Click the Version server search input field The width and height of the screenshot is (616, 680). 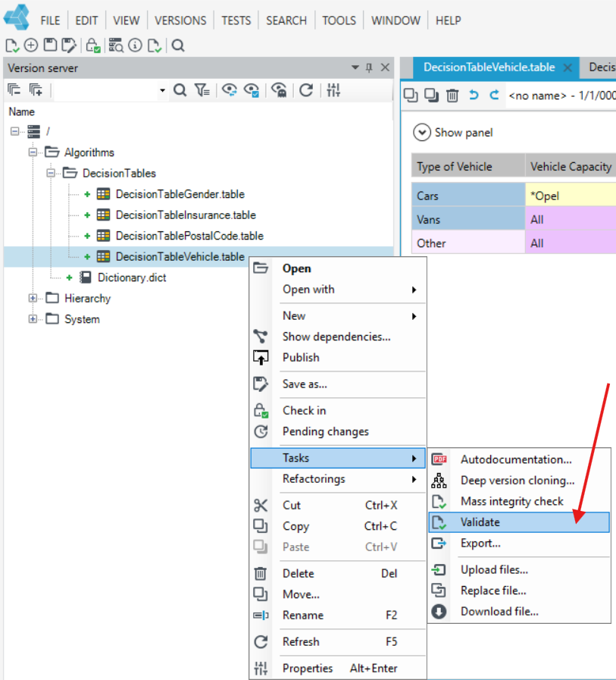click(106, 91)
